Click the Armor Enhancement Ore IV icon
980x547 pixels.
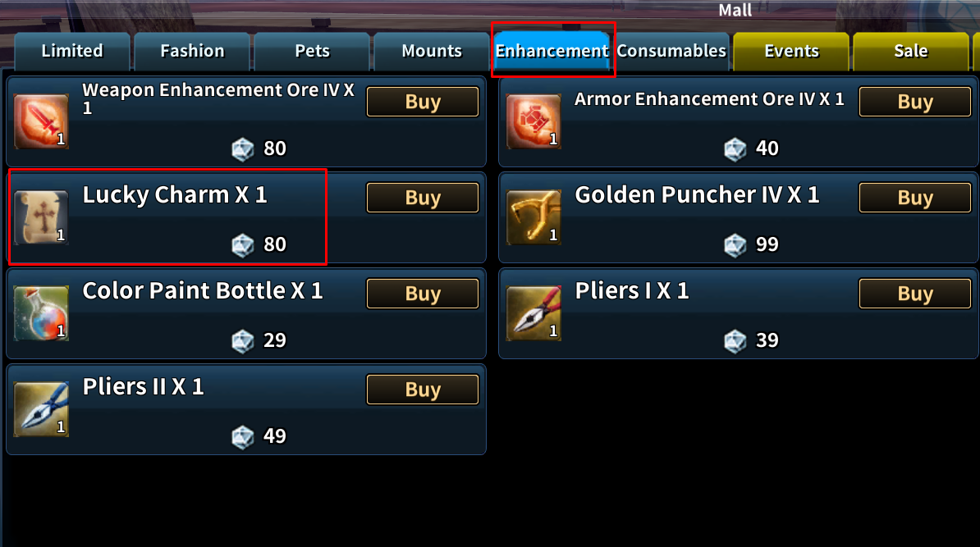(x=534, y=121)
